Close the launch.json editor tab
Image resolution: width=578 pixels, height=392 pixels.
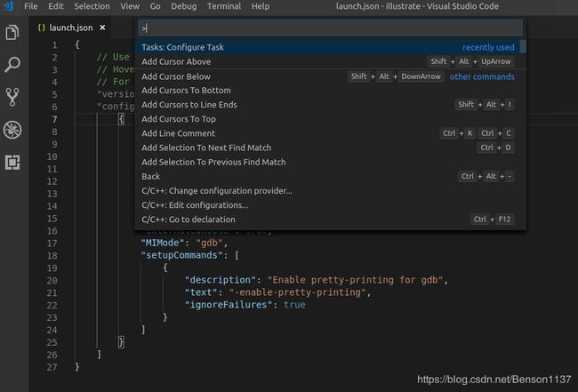pyautogui.click(x=102, y=28)
